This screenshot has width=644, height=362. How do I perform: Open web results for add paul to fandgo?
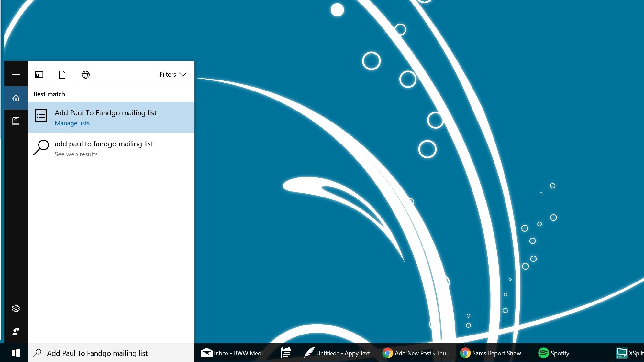coord(104,148)
